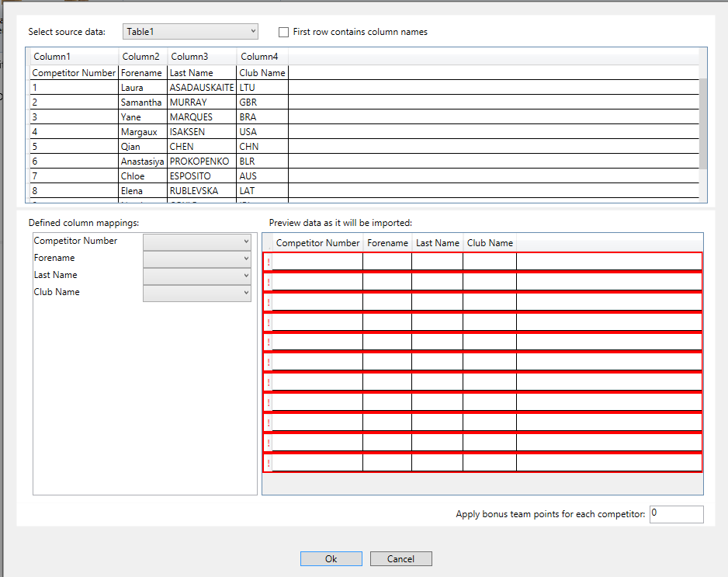Select the 'MURRAY' cell

(202, 103)
